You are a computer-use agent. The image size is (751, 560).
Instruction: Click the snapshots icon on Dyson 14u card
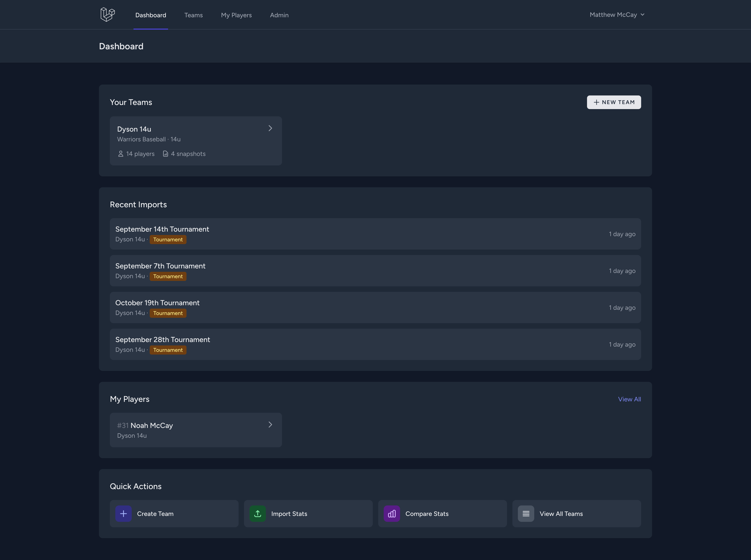(x=165, y=154)
